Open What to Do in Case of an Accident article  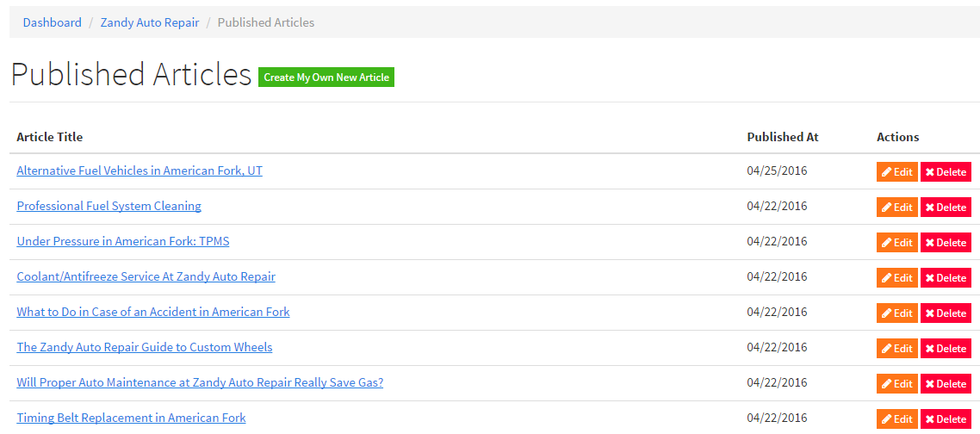[153, 312]
